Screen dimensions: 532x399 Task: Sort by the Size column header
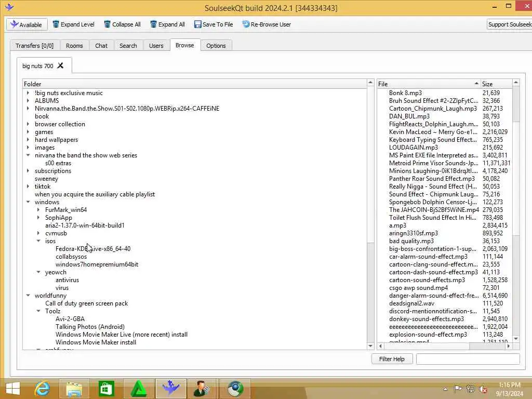click(496, 84)
